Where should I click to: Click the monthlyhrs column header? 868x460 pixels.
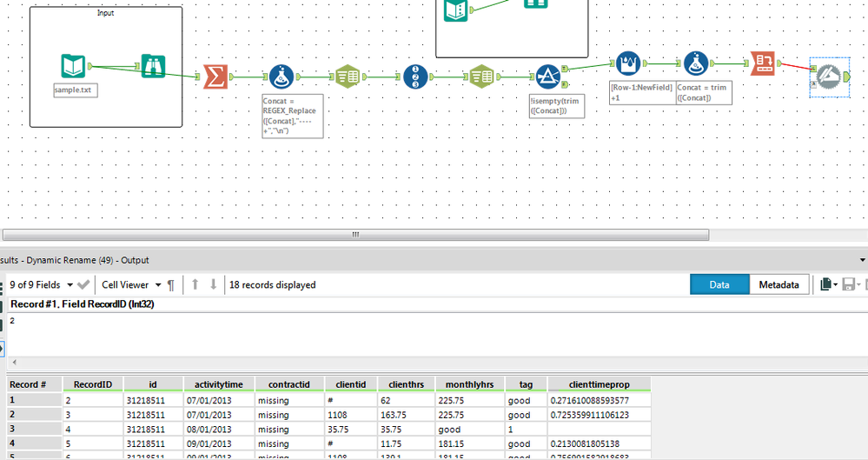[x=469, y=384]
